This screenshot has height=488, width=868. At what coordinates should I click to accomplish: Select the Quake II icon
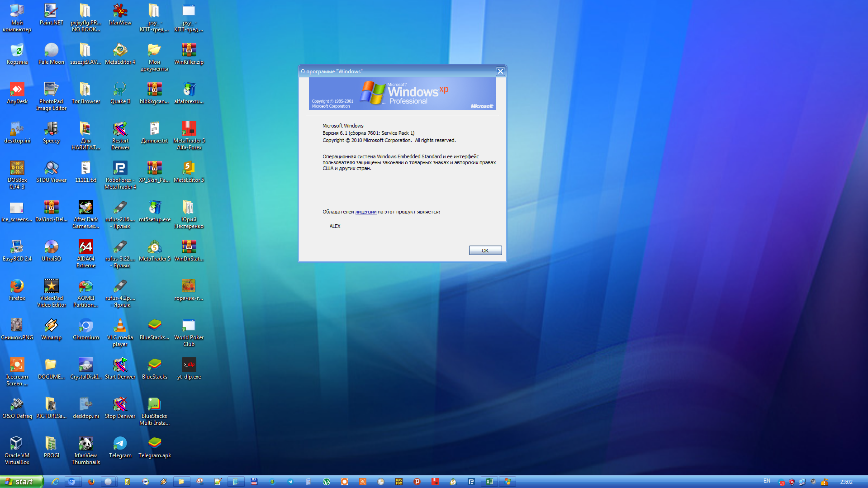[x=120, y=94]
